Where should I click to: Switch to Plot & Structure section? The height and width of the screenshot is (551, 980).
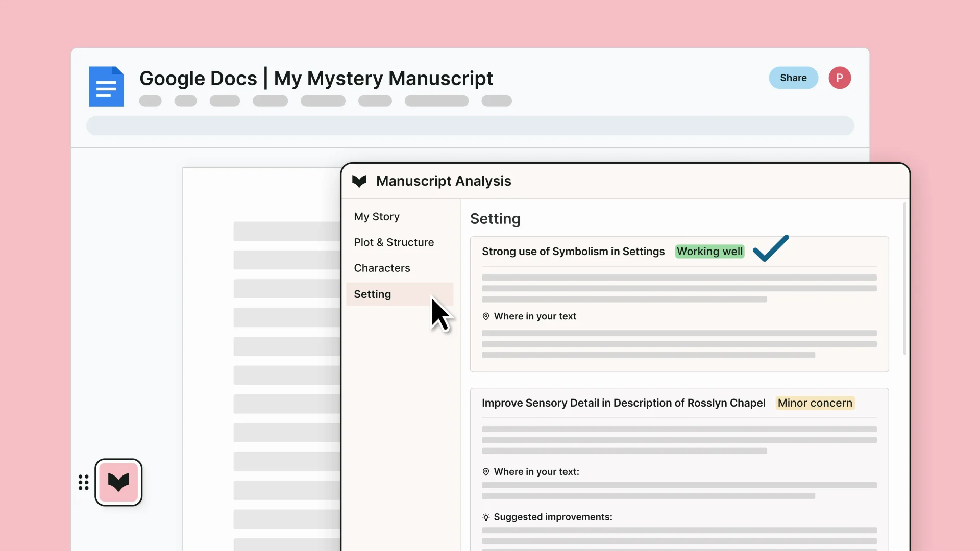click(394, 242)
